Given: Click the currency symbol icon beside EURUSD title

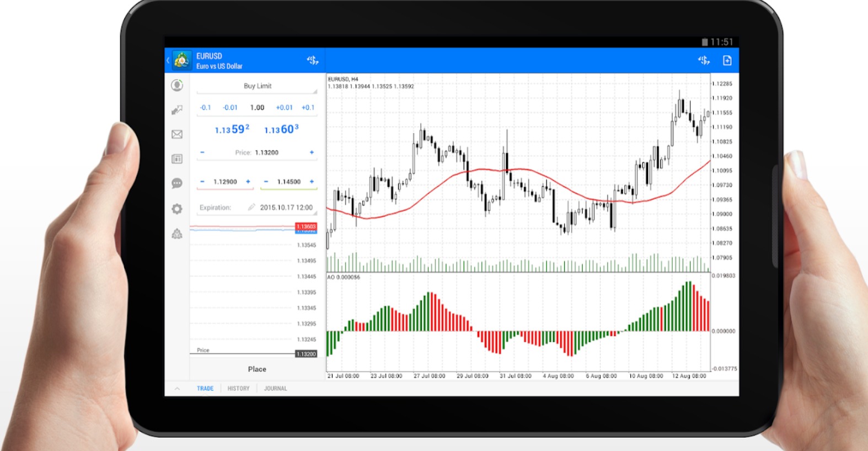Looking at the screenshot, I should click(x=313, y=60).
